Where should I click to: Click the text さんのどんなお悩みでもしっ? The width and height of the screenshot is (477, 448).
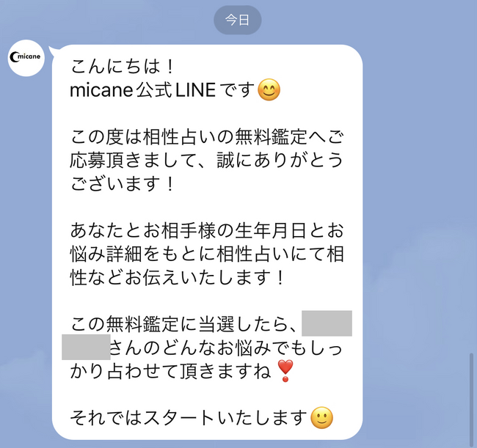click(226, 348)
